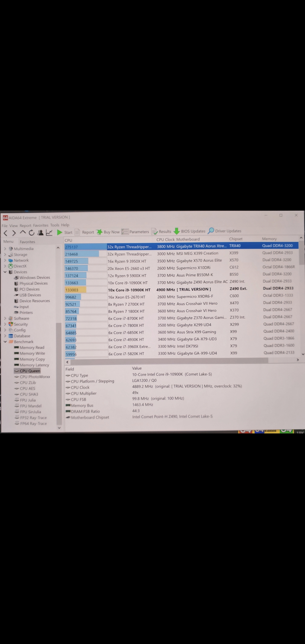Image resolution: width=305 pixels, height=644 pixels.
Task: Open FP64 Ray-Trace benchmark
Action: click(x=30, y=423)
